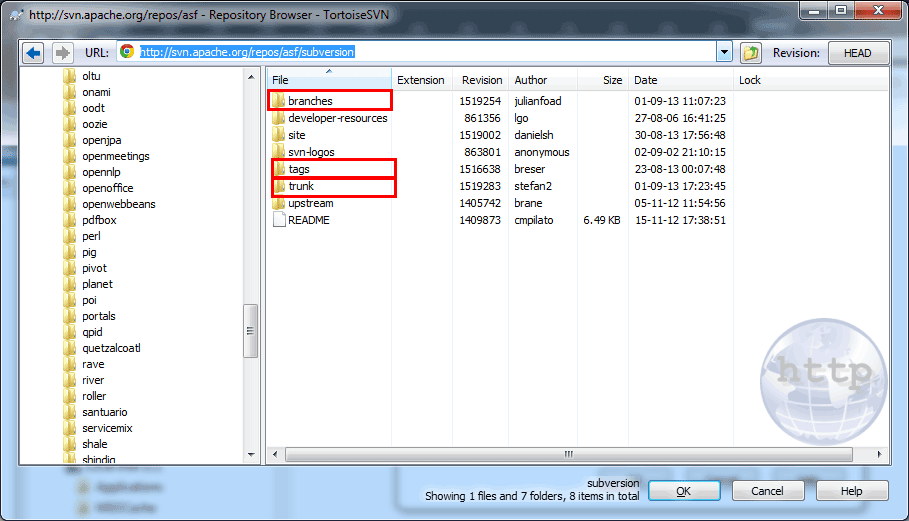
Task: Click the pig folder icon in tree
Action: coord(70,252)
